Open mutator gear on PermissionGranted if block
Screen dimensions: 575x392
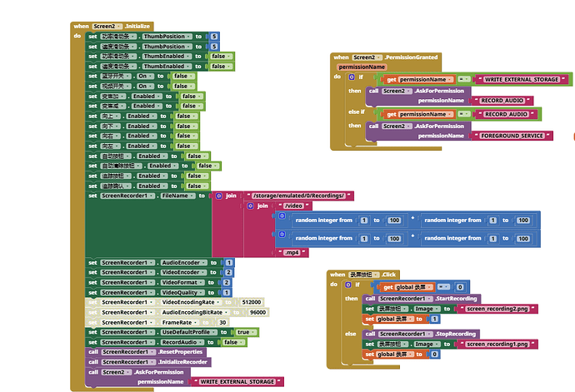click(352, 77)
